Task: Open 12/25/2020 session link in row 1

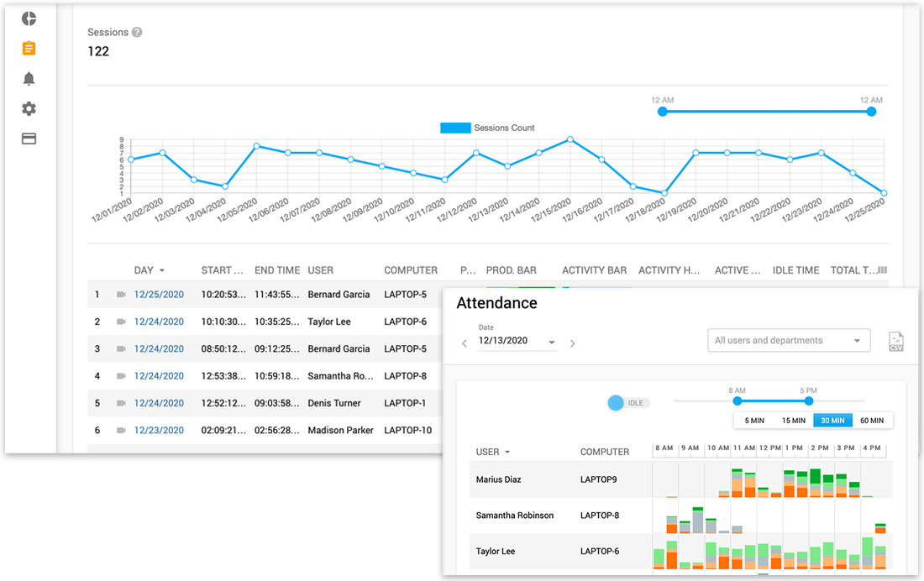Action: (x=159, y=295)
